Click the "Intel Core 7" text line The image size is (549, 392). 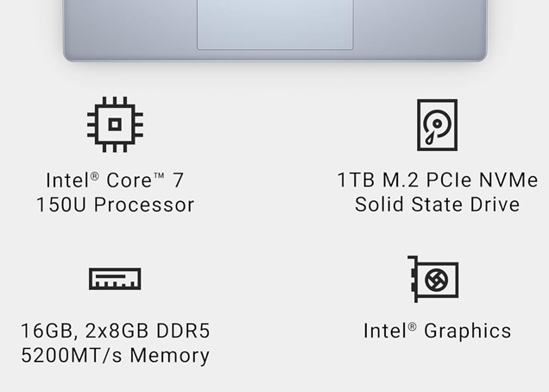click(115, 180)
